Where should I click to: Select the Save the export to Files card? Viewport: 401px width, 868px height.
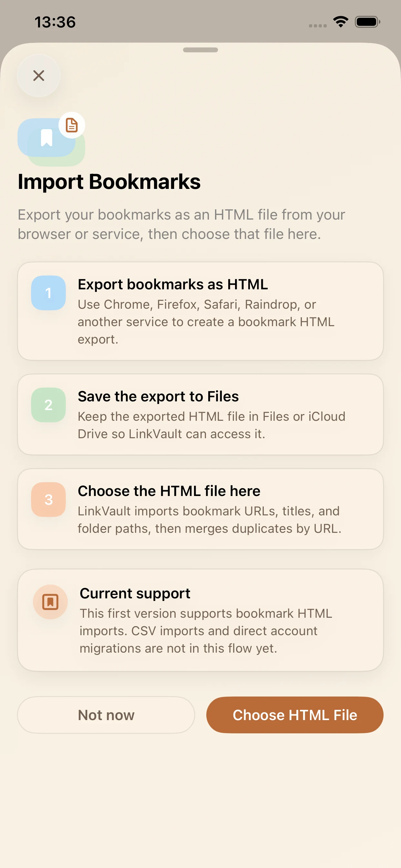tap(200, 414)
